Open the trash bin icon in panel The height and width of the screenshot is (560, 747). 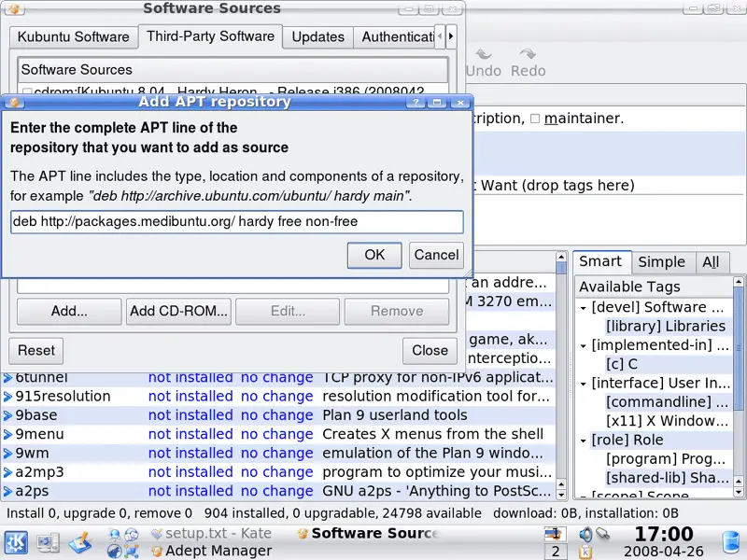(730, 544)
